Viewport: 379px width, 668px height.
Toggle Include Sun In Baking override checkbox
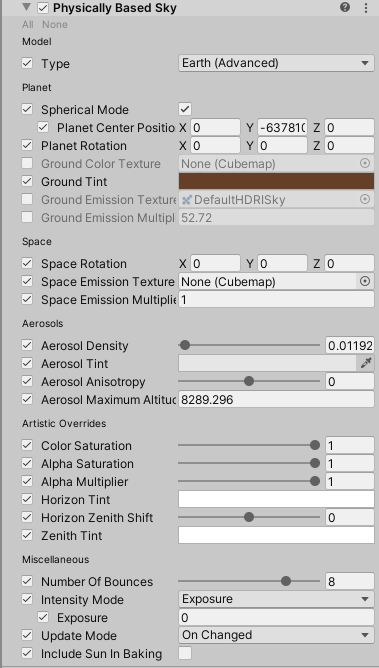27,653
